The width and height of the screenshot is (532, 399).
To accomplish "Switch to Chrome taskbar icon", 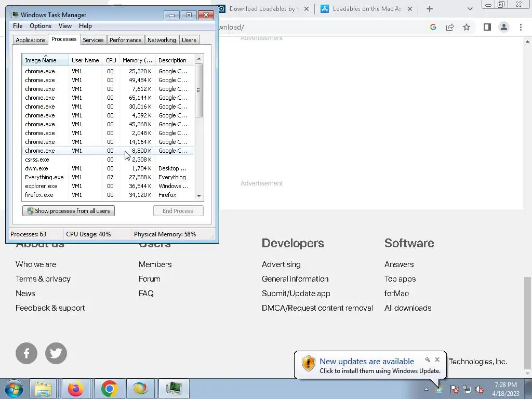I will pyautogui.click(x=109, y=389).
